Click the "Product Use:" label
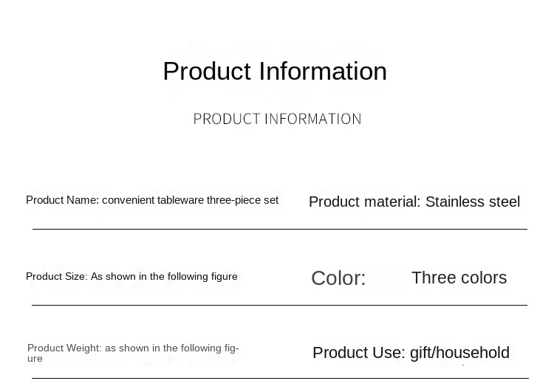The width and height of the screenshot is (554, 392). 358,353
